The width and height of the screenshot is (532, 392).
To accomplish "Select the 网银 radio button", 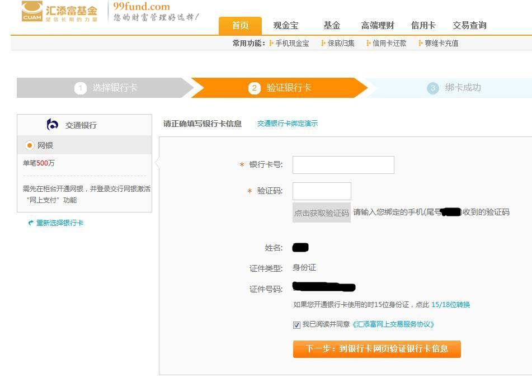I will pyautogui.click(x=30, y=145).
